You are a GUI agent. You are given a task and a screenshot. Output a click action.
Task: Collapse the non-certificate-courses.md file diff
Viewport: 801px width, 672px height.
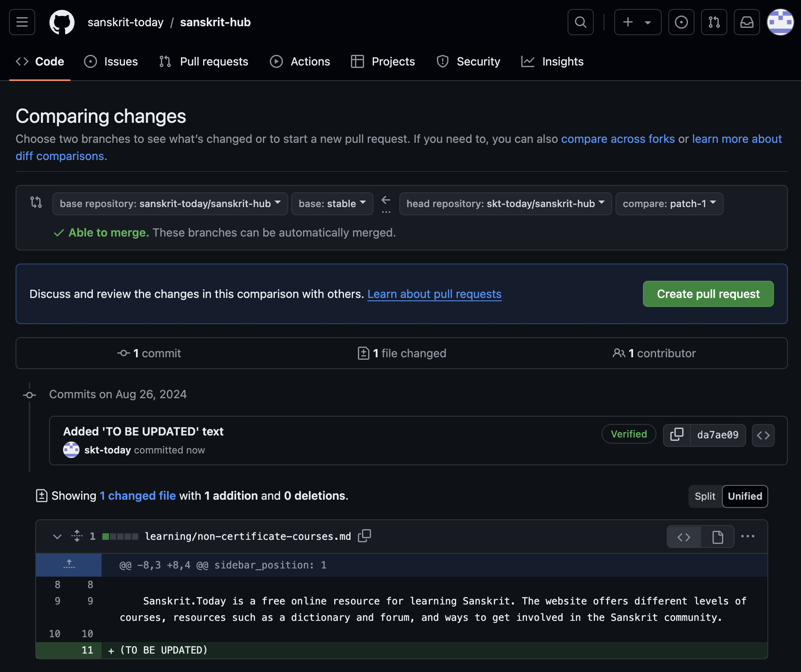(57, 536)
